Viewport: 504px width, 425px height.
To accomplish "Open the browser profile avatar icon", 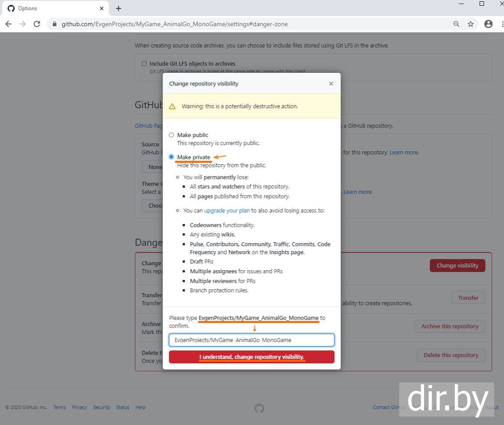I will (x=488, y=24).
